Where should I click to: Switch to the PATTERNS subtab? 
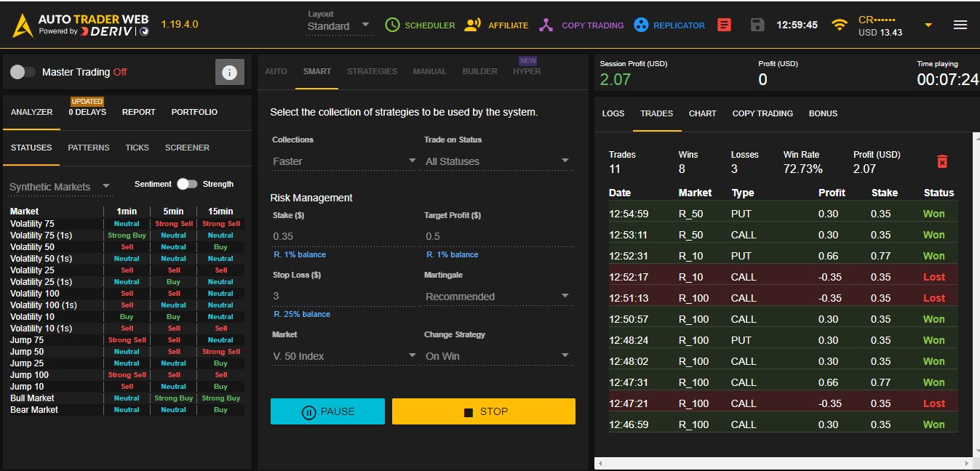89,148
